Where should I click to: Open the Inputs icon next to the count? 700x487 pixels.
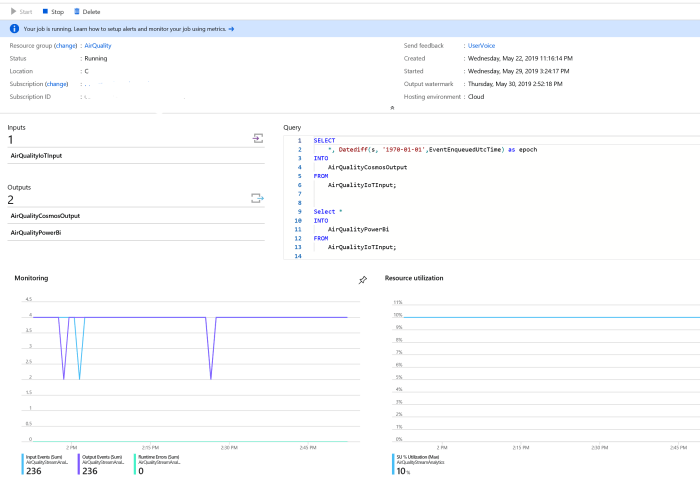click(257, 138)
